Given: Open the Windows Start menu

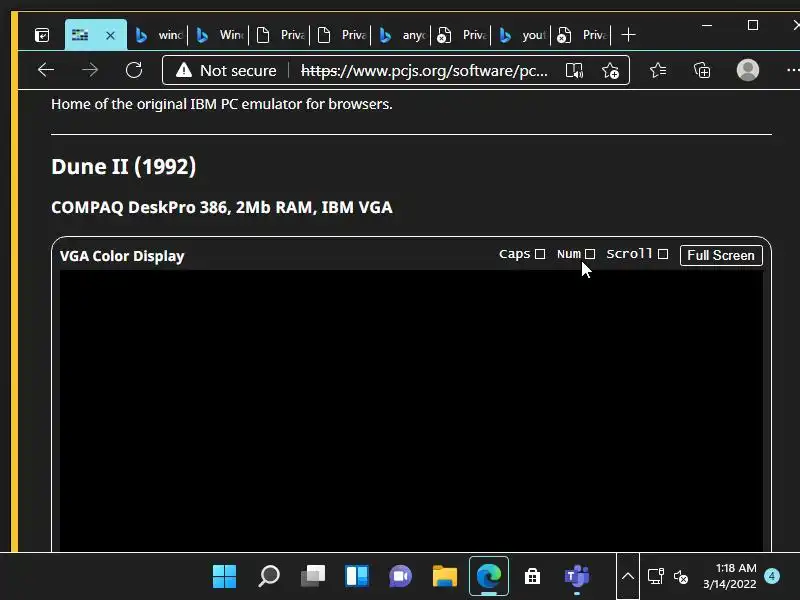Looking at the screenshot, I should click(x=224, y=577).
